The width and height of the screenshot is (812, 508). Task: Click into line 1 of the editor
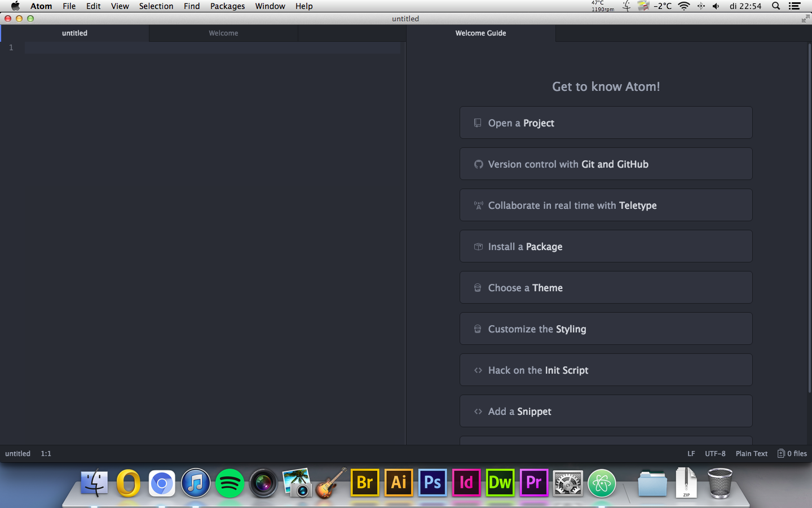click(x=213, y=48)
